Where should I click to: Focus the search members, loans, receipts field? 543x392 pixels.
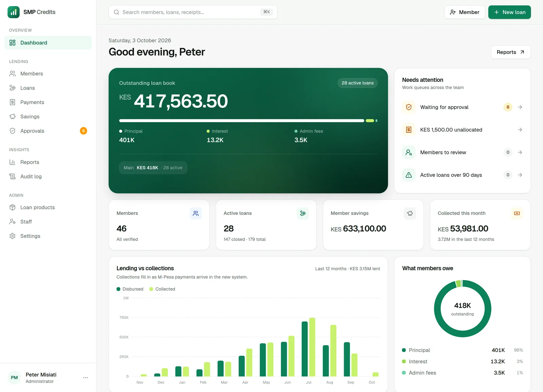[x=193, y=12]
